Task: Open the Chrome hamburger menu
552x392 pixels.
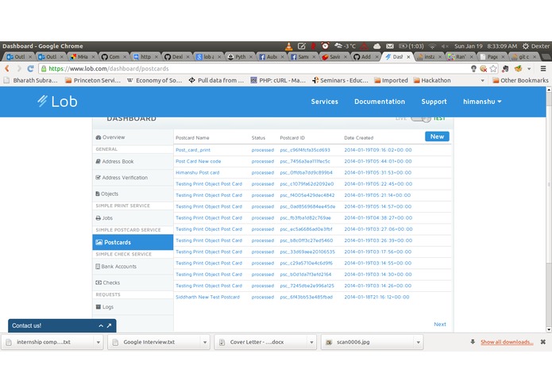Action: click(543, 68)
